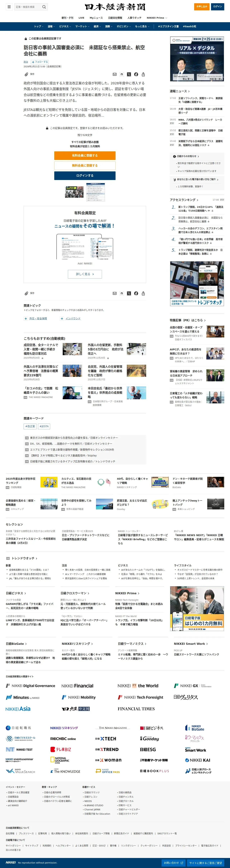
Task: Open the share-sheet icon under the headline
Action: (143, 74)
